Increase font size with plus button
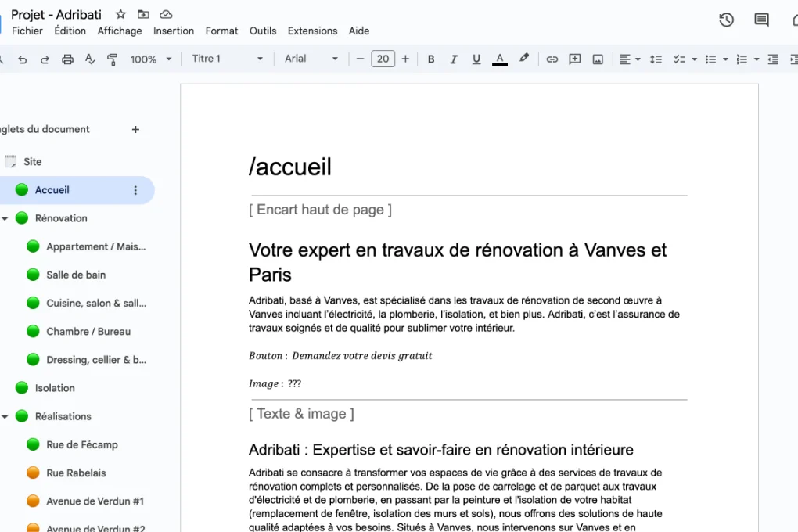798x532 pixels. click(x=405, y=59)
